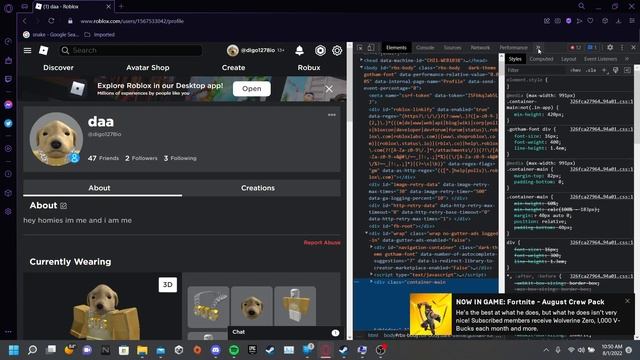Toggle the :hov element state button
The image size is (640, 360).
pos(575,70)
